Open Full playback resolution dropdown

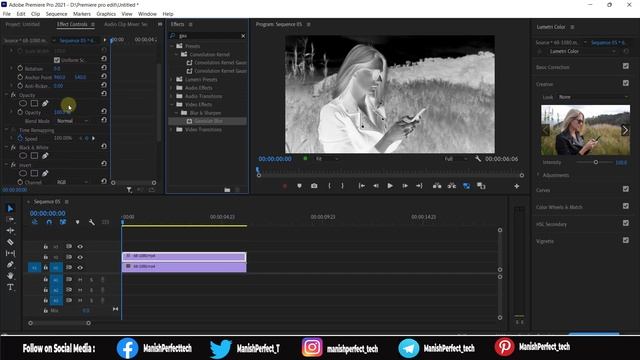[x=456, y=159]
